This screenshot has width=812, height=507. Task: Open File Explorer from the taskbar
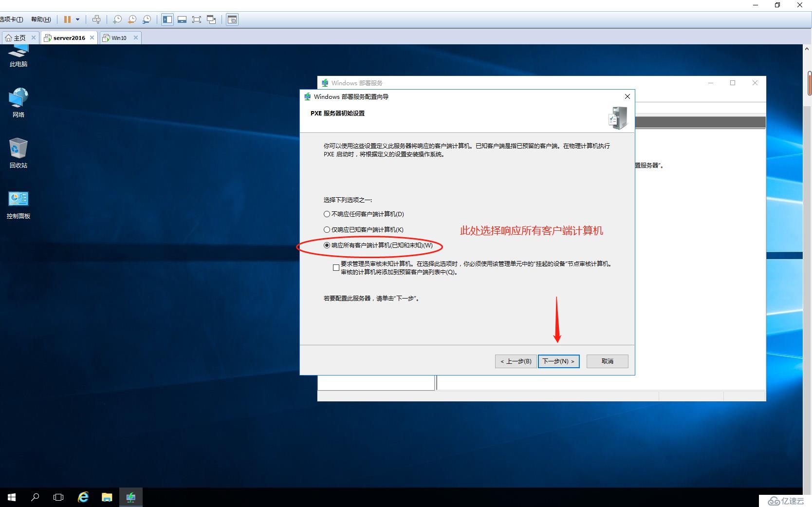click(107, 497)
